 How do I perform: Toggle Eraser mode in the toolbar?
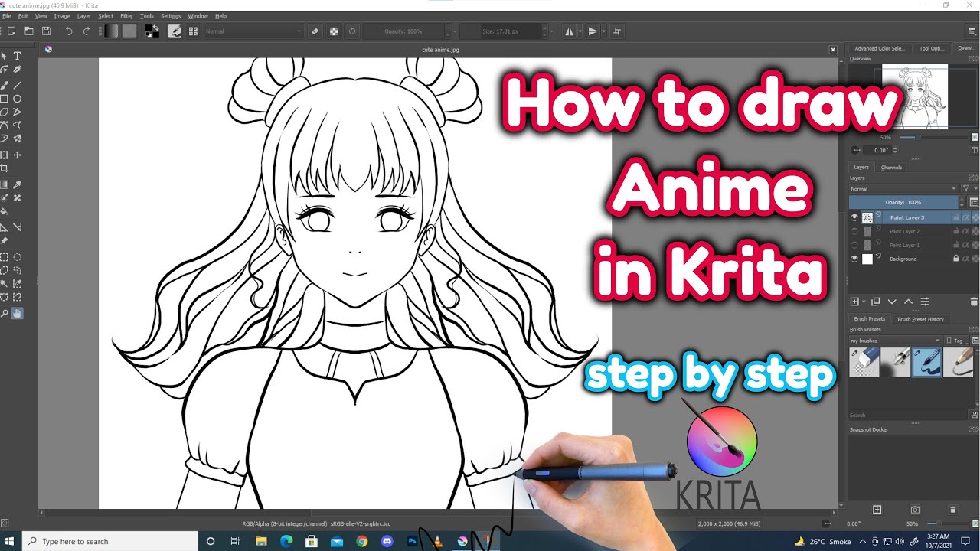[315, 31]
